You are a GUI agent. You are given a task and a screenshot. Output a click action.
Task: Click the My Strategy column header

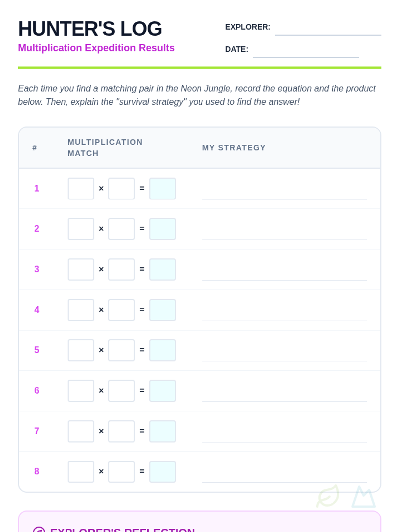coord(234,148)
